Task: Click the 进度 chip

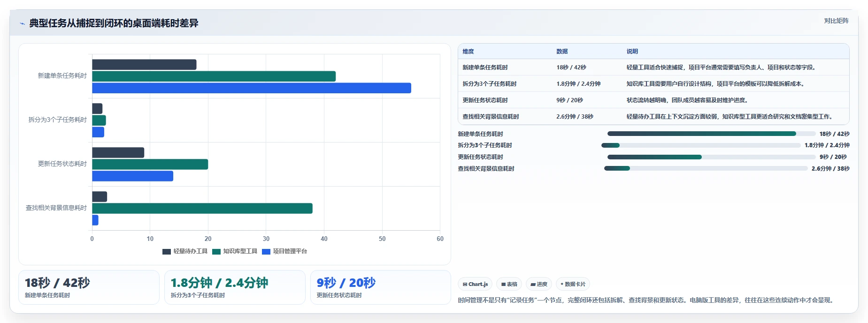Action: (x=539, y=284)
